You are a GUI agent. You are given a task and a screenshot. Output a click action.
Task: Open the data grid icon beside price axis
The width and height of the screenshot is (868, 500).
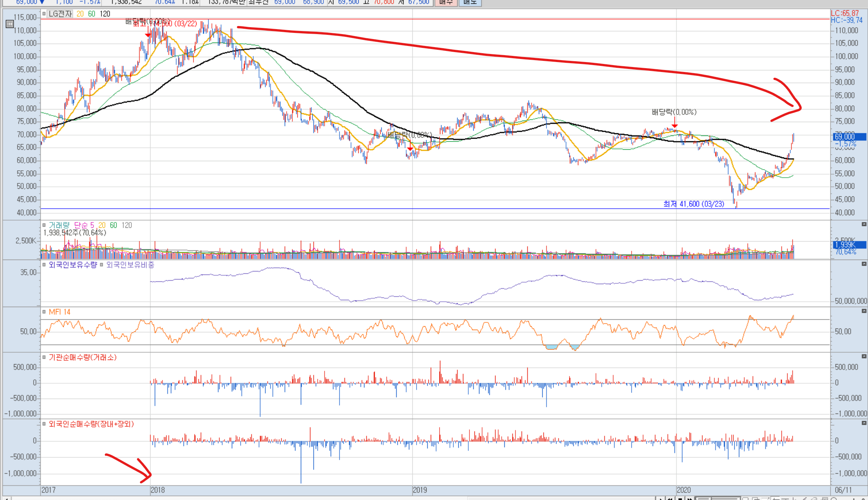10,24
